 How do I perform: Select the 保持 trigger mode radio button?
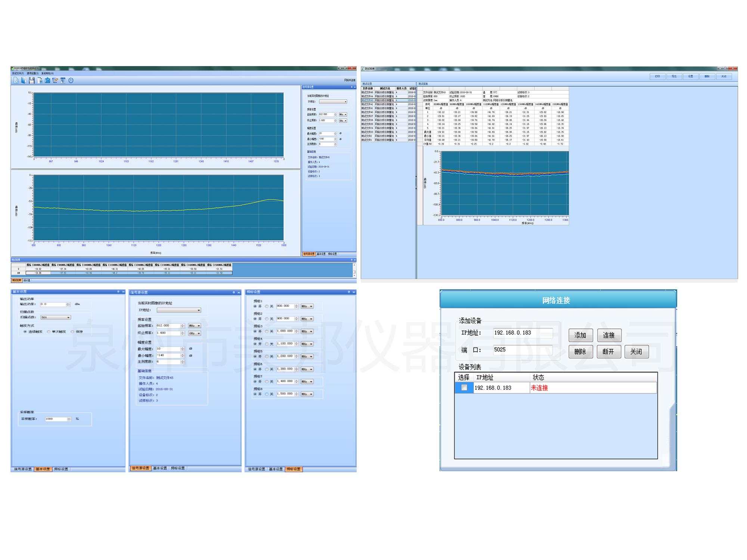coord(72,332)
